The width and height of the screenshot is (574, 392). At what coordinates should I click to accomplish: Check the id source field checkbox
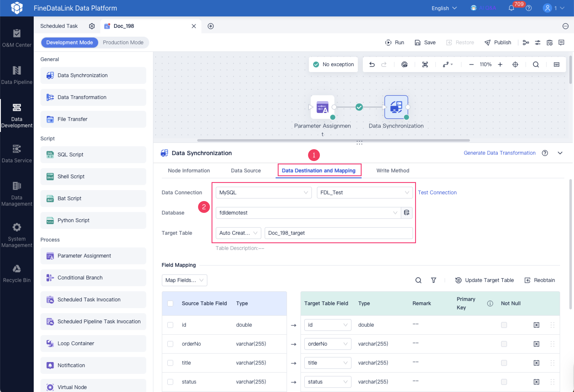[x=170, y=325]
